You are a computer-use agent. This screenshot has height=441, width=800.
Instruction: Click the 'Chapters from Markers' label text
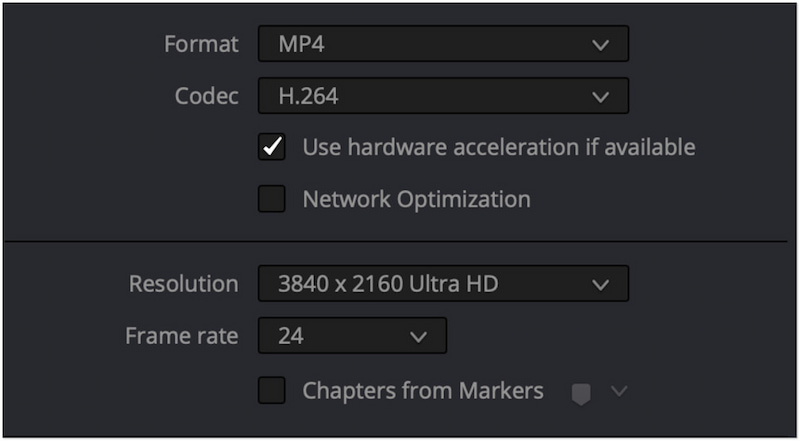(x=423, y=390)
